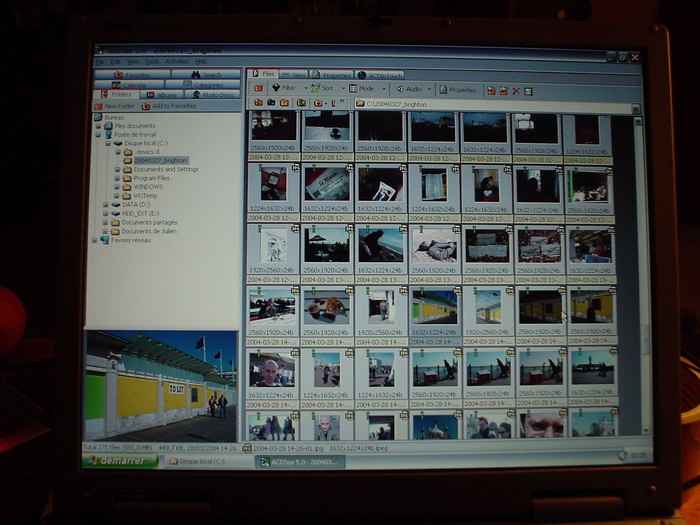Click the New Folder button

[114, 106]
